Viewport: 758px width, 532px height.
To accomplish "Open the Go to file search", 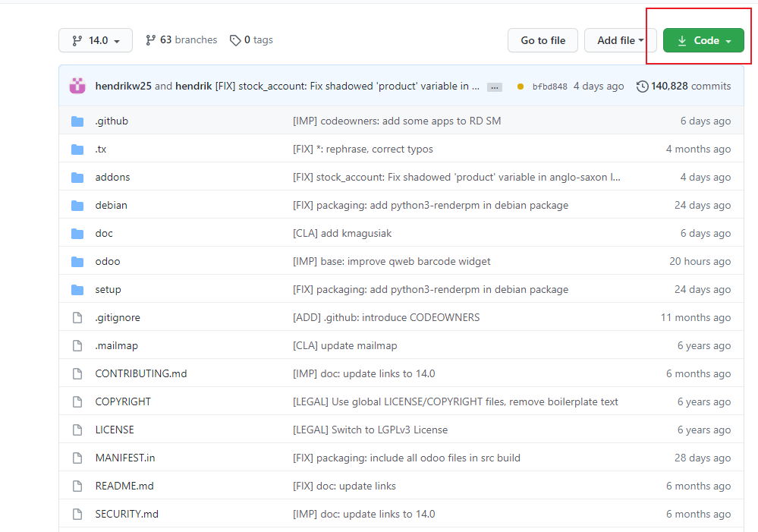I will click(x=543, y=39).
